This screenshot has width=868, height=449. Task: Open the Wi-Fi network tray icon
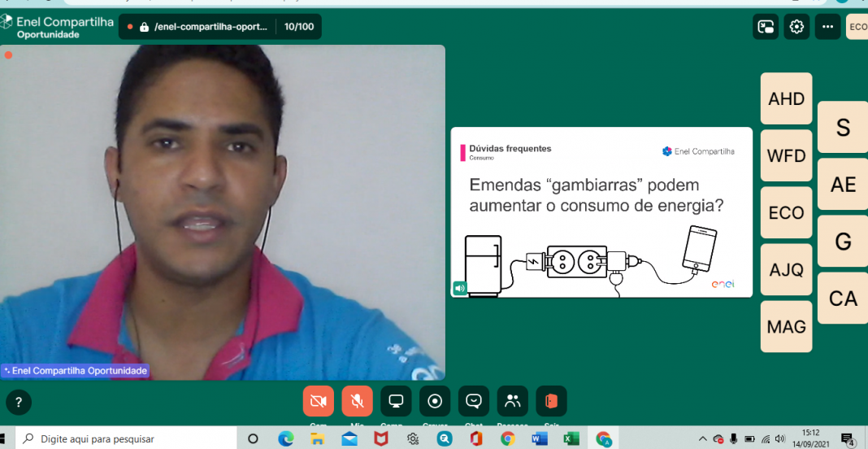click(766, 438)
